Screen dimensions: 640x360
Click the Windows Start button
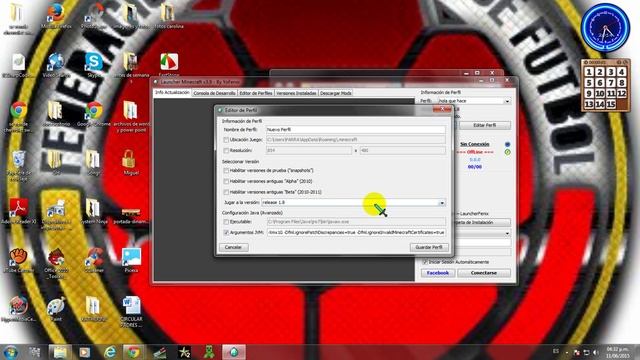pyautogui.click(x=10, y=351)
